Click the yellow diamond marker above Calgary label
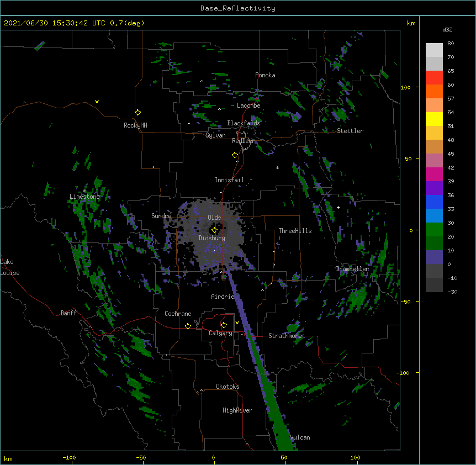 [224, 325]
